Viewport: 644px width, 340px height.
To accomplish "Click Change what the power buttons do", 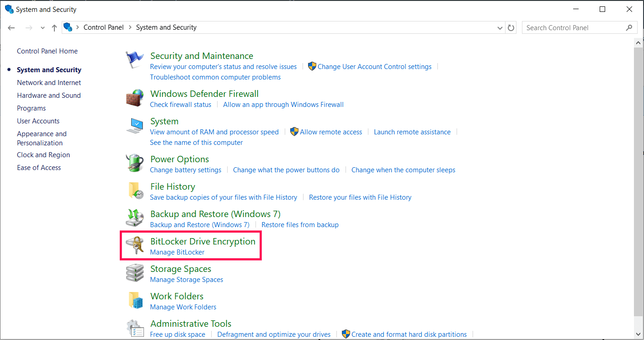I will (286, 170).
